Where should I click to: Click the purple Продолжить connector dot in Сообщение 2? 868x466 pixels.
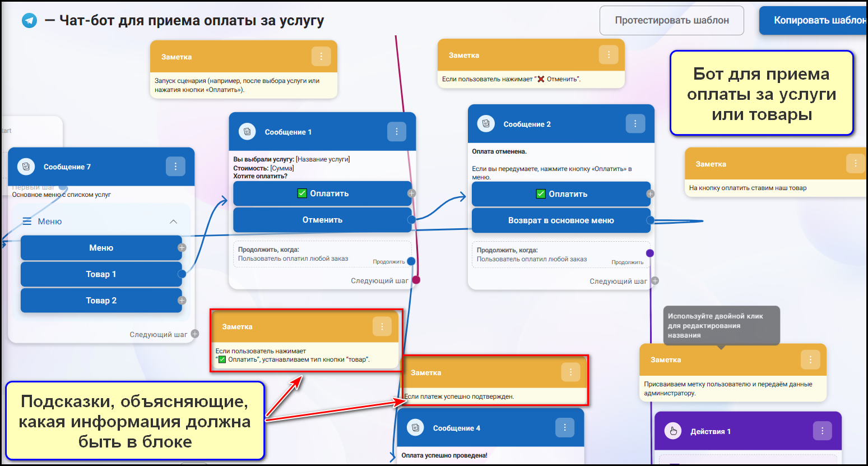point(650,253)
